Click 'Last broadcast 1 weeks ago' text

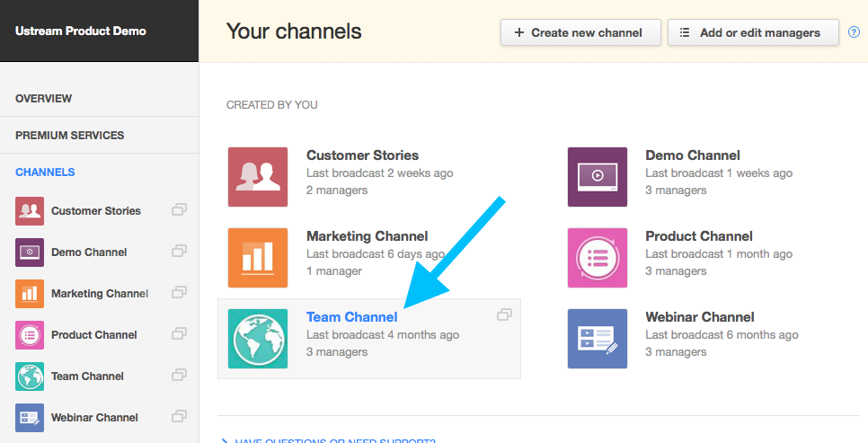tap(719, 173)
